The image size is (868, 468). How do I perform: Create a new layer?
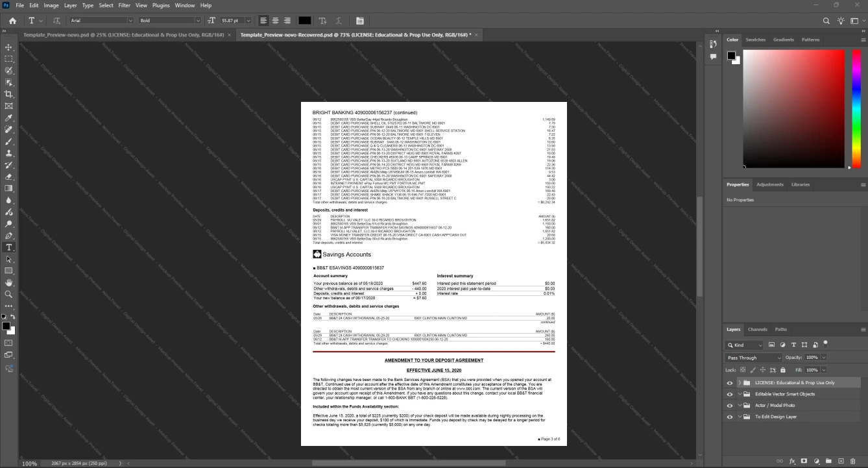click(x=841, y=461)
